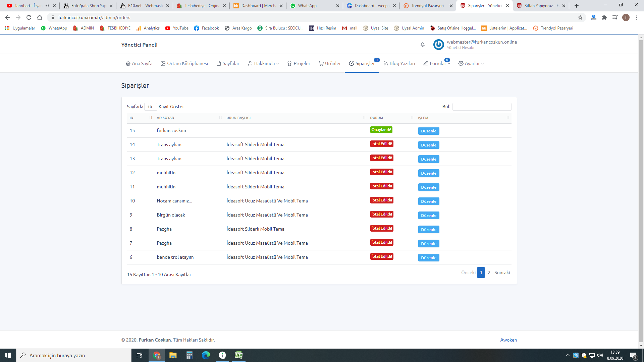Click the Bul search field
Screen dimensions: 644x362
tap(482, 107)
